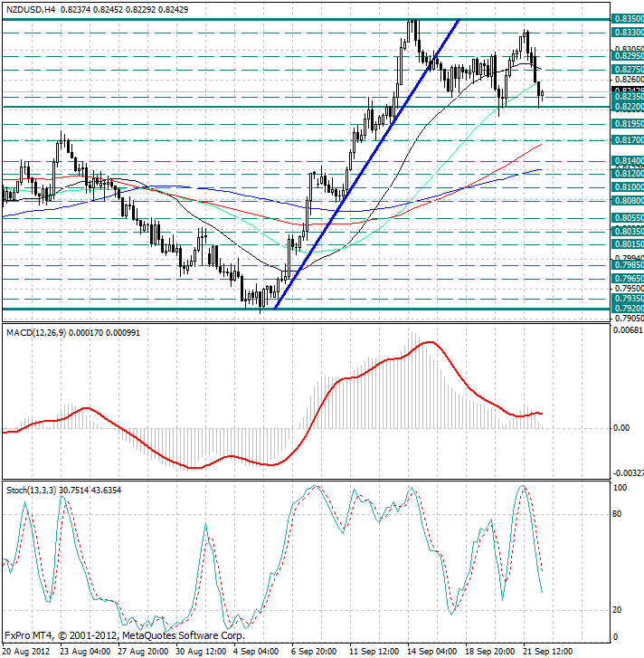Select the 0.8220 support level label
Viewport: 644px width, 658px height.
[x=628, y=107]
